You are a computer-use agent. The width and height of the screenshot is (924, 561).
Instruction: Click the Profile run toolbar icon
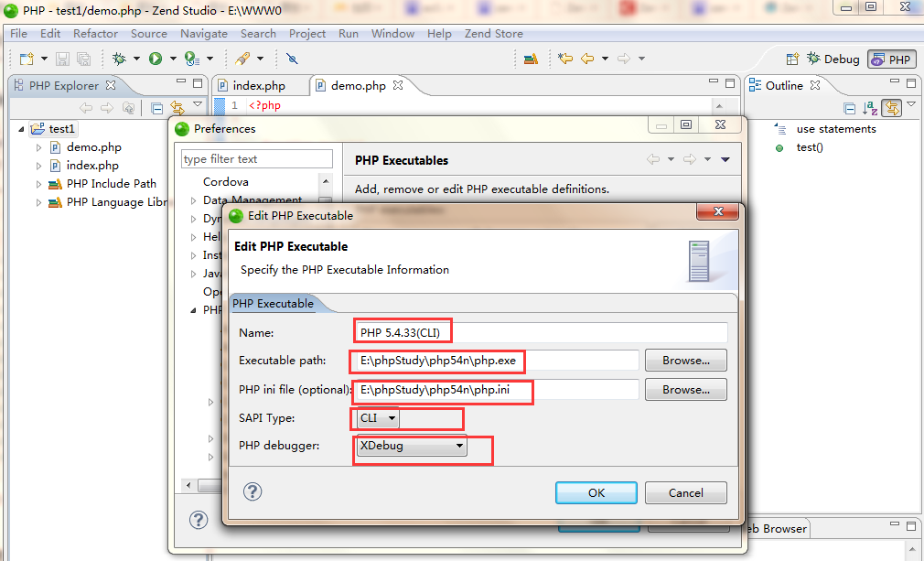click(x=191, y=59)
